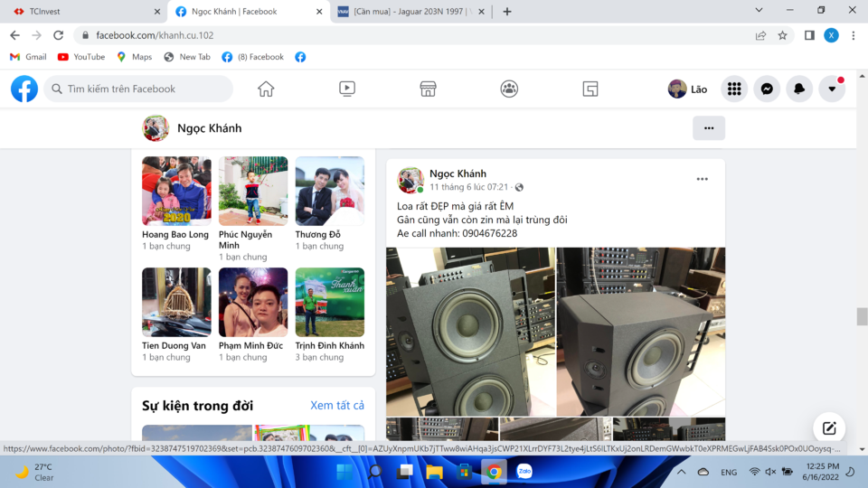Open the Gaming icon in Facebook nav

[x=590, y=89]
